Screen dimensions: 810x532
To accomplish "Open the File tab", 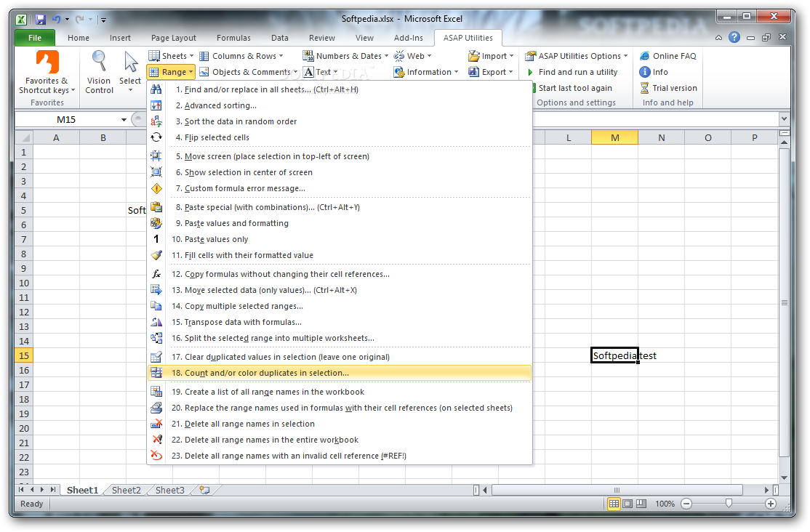I will pos(35,38).
